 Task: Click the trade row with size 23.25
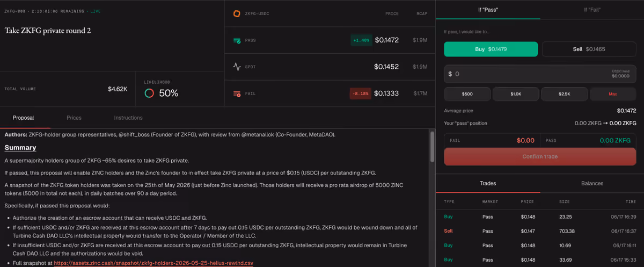tap(540, 217)
